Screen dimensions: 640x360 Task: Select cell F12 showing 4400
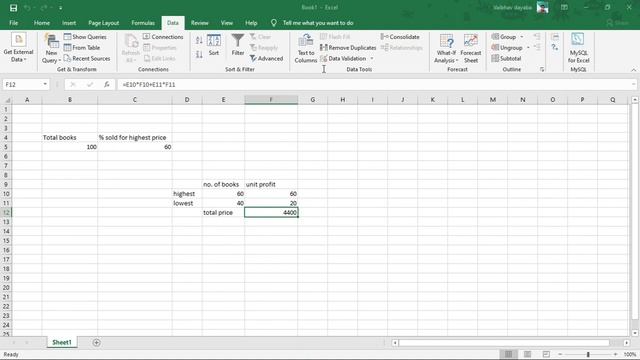(271, 213)
